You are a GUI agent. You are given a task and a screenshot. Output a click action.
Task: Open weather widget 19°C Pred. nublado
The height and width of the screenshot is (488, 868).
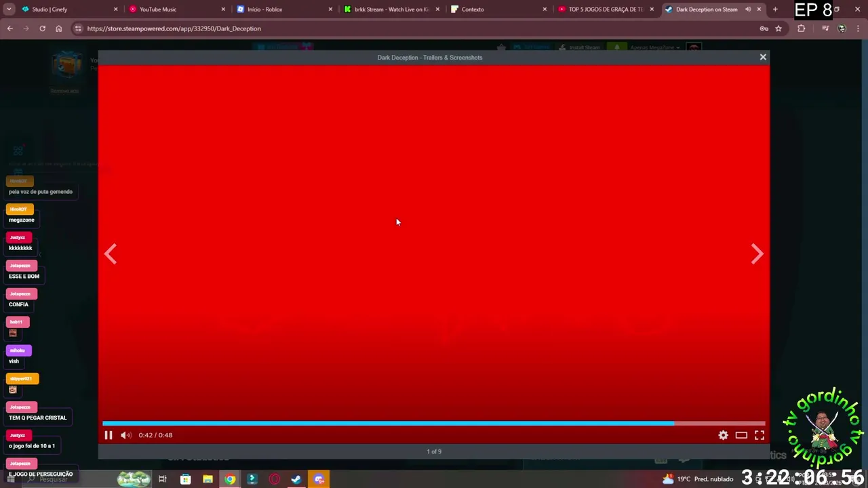coord(698,479)
